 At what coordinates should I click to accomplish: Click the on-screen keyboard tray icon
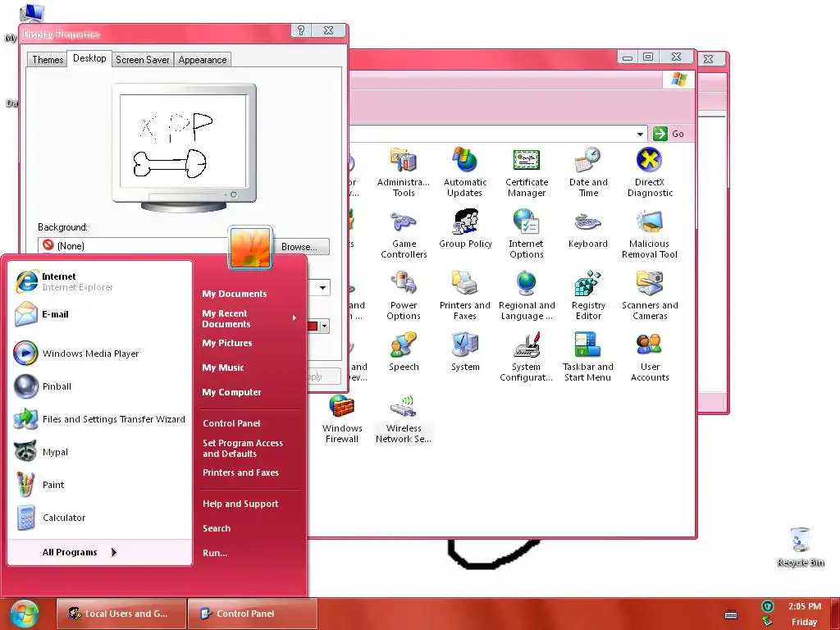tap(731, 614)
